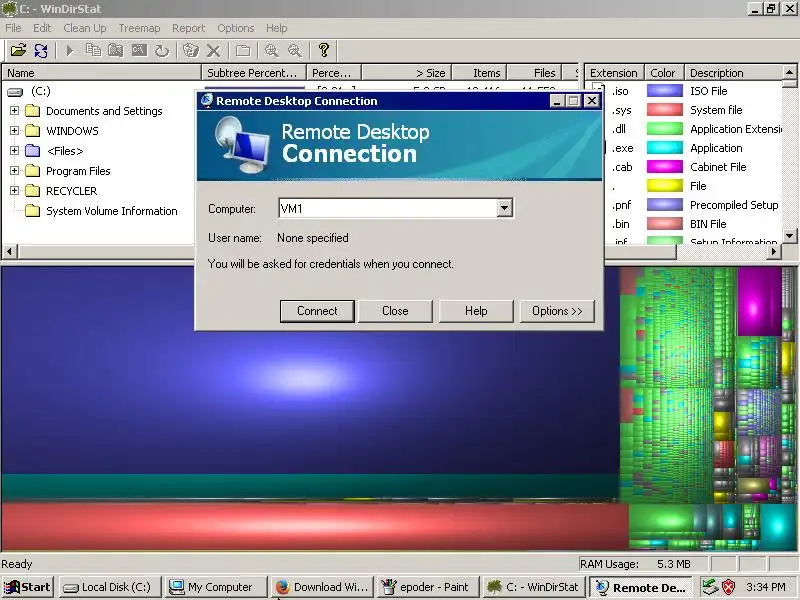Expand the Documents and Settings tree node
The height and width of the screenshot is (600, 800).
coord(14,111)
